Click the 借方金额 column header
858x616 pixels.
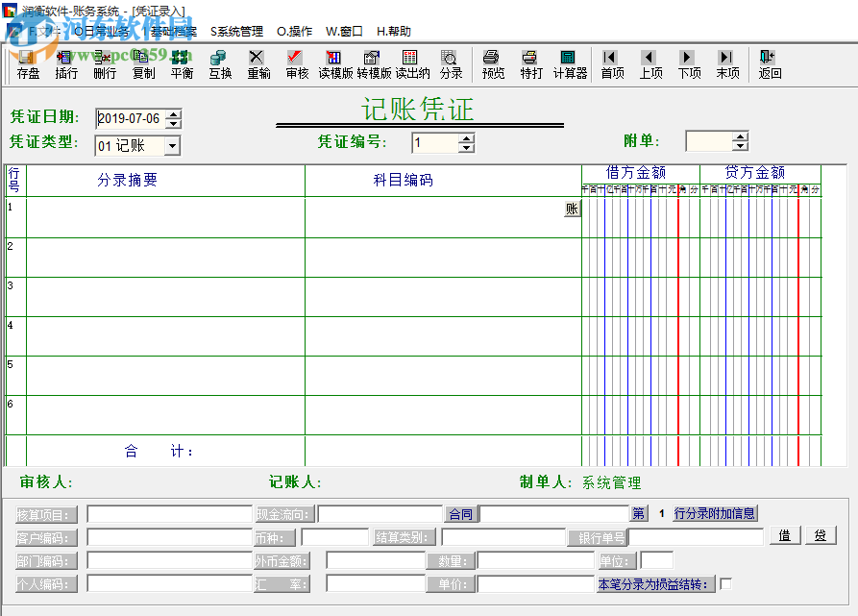point(636,173)
